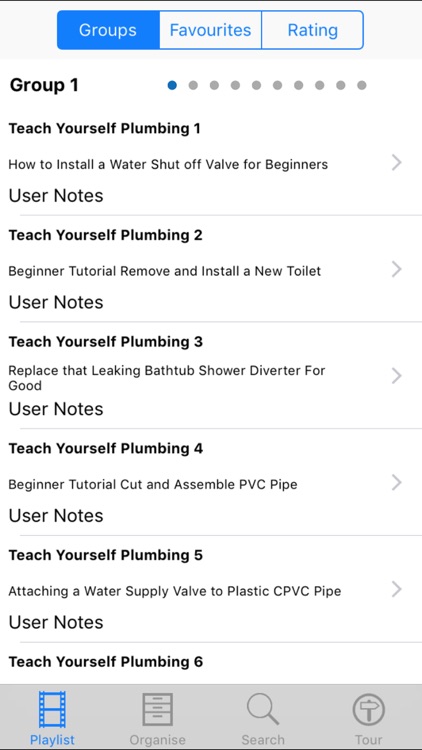Edit User Notes under Teach Yourself Plumbing 1
The width and height of the screenshot is (422, 750).
coord(56,196)
